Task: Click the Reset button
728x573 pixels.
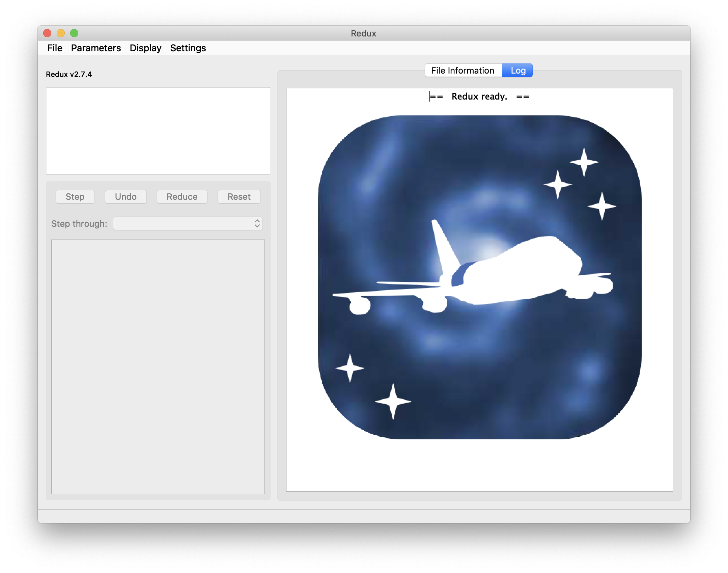Action: (x=239, y=197)
